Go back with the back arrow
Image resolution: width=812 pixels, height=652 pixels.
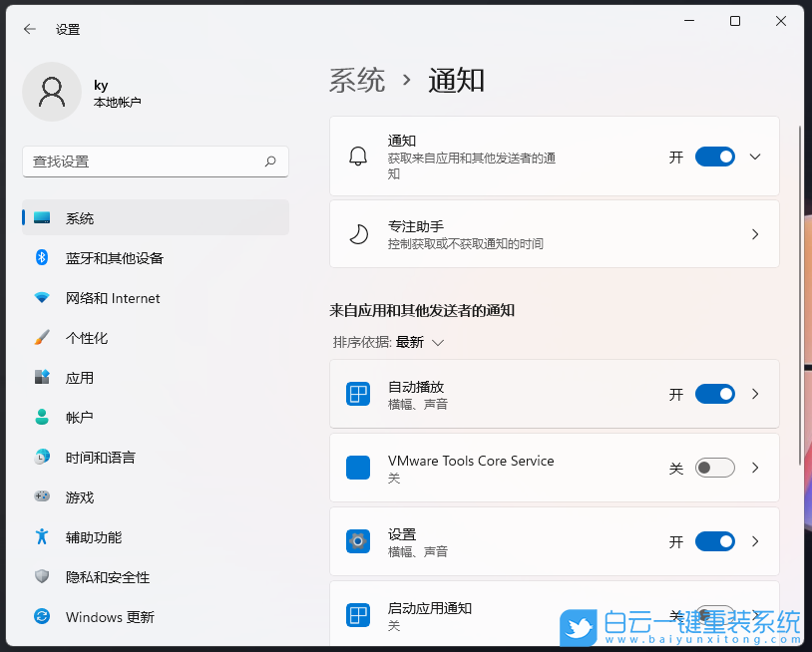tap(27, 29)
